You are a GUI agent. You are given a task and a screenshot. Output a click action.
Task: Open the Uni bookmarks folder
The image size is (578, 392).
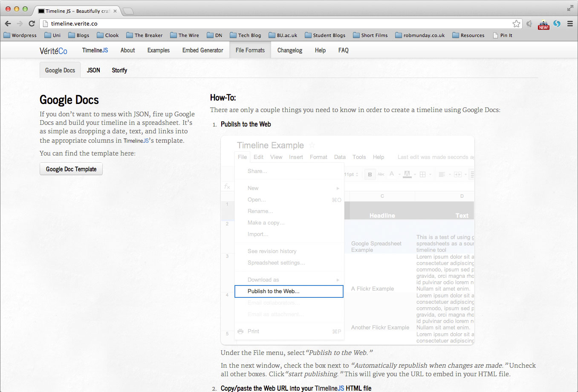point(52,35)
